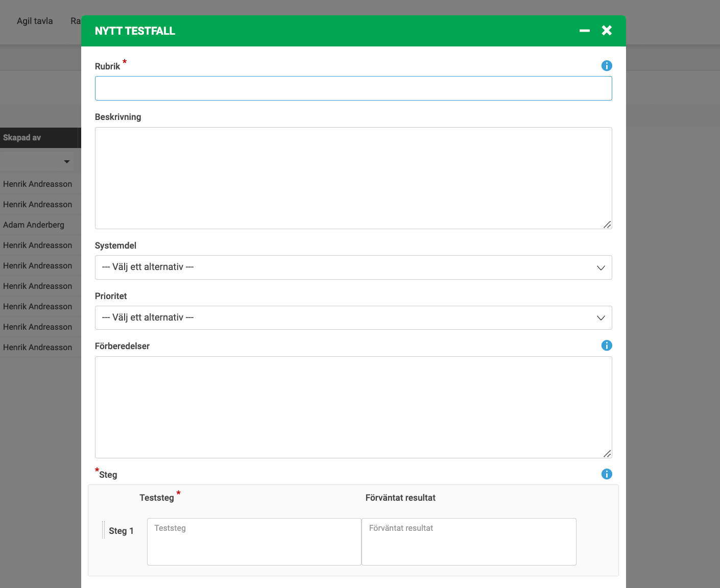Select the first Henrik Andreasson row
Screen dimensions: 720x588
click(37, 184)
